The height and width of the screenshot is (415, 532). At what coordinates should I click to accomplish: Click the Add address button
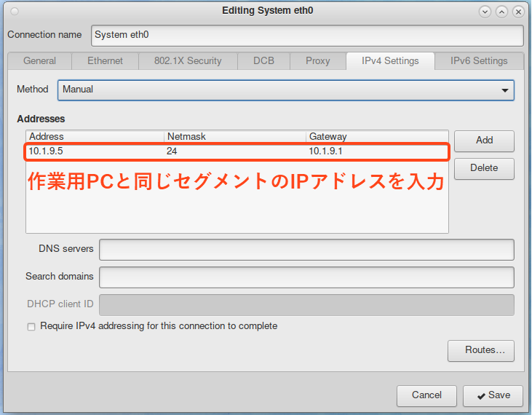tap(484, 141)
